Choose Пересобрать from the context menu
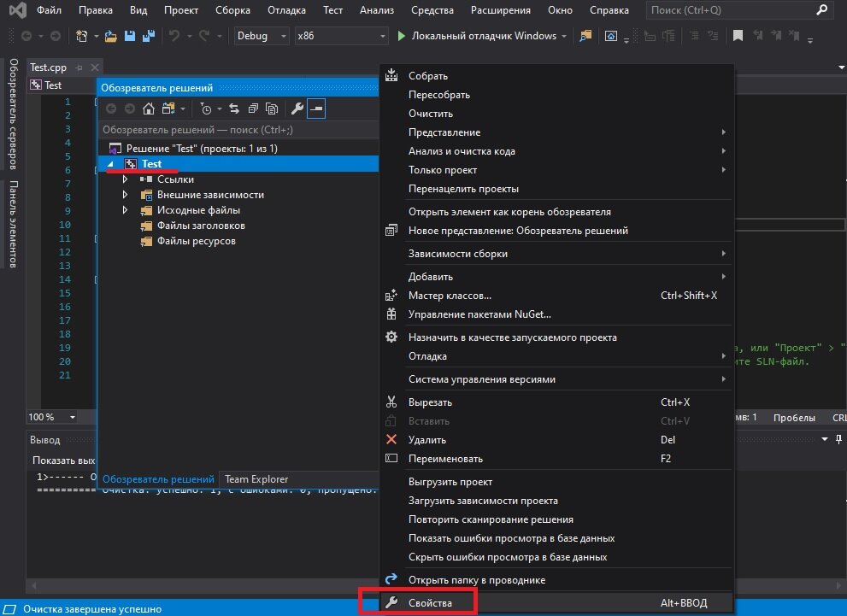This screenshot has width=847, height=616. [x=439, y=95]
